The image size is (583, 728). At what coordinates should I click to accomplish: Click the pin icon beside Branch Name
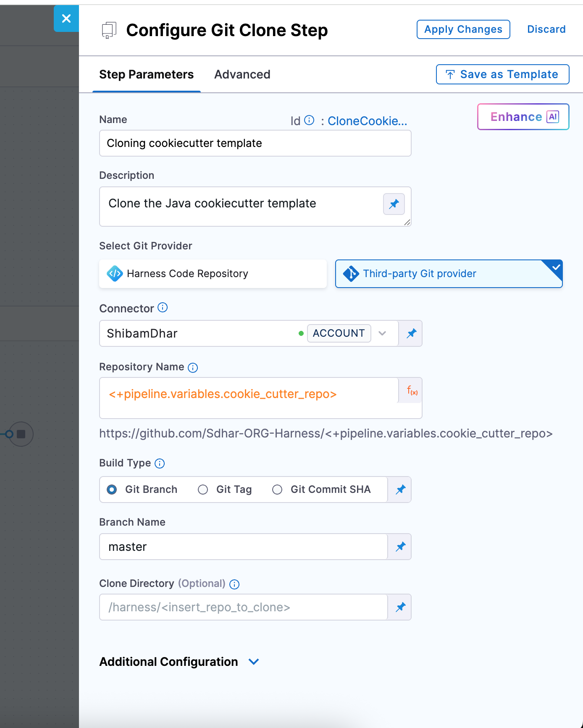pyautogui.click(x=400, y=547)
